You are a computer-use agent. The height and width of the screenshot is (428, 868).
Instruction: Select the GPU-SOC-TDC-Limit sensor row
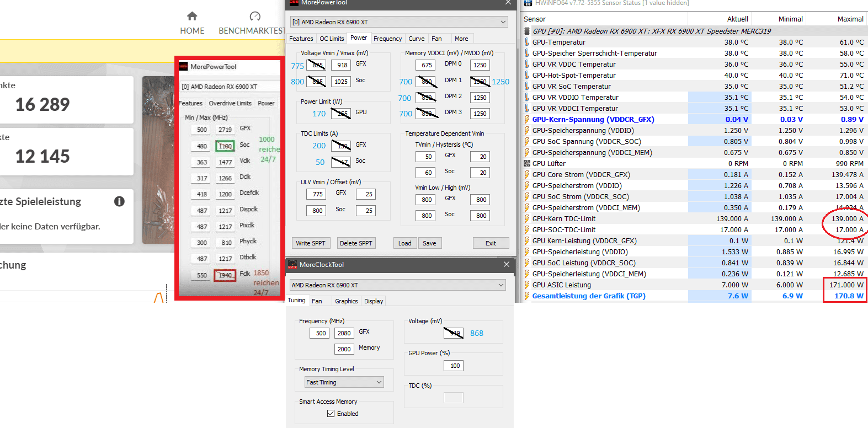click(x=694, y=229)
